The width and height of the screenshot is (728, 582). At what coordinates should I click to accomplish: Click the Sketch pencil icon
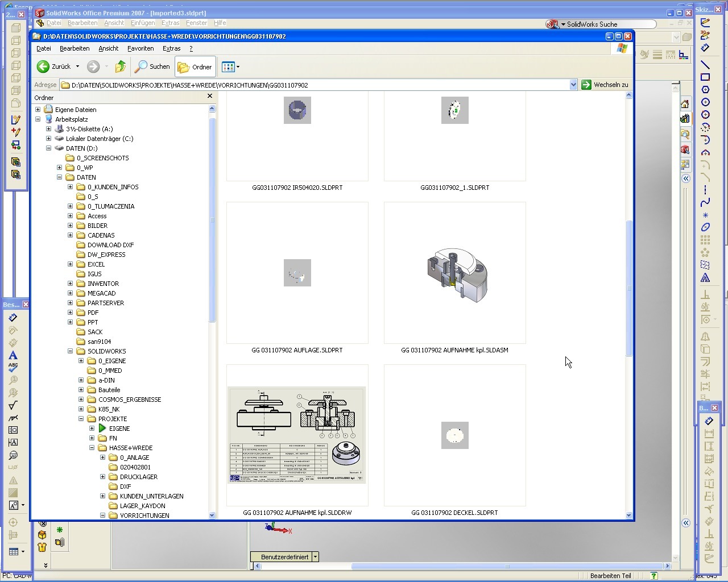click(x=705, y=23)
